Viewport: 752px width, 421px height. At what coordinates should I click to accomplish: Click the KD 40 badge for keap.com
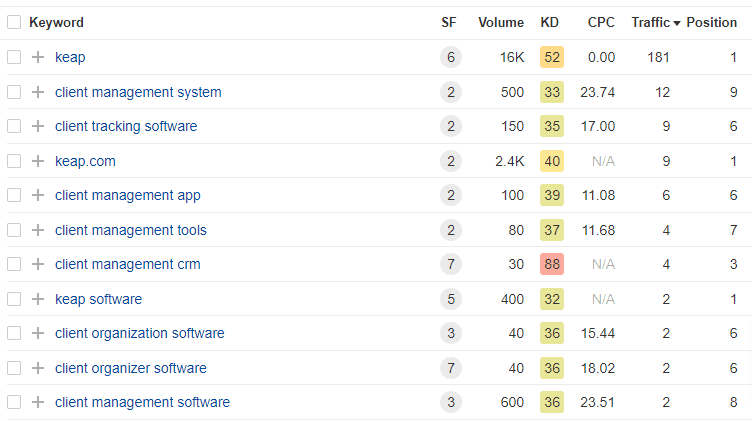pos(552,161)
